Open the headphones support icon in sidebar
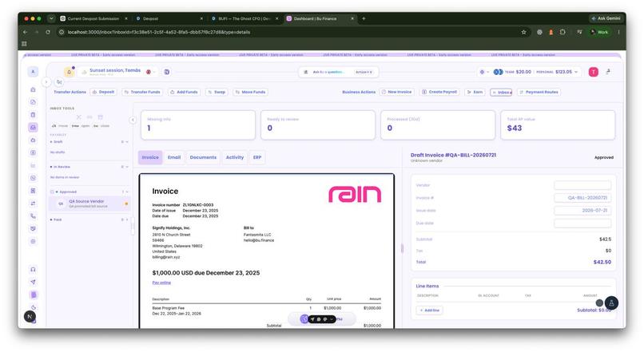This screenshot has height=352, width=644. 33,269
